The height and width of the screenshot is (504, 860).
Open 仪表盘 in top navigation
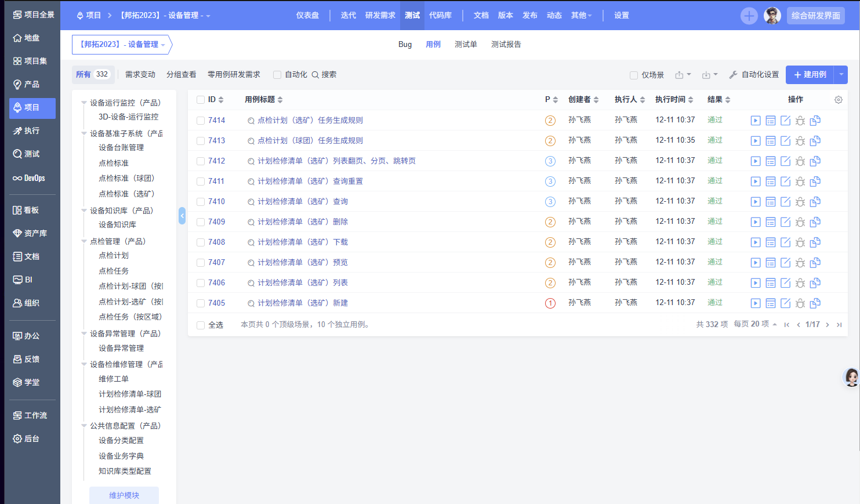click(307, 16)
